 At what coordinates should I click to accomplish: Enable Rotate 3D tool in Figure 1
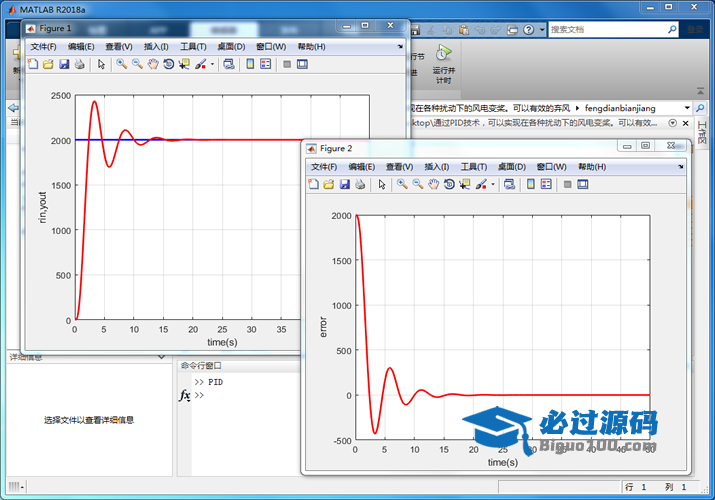click(169, 64)
